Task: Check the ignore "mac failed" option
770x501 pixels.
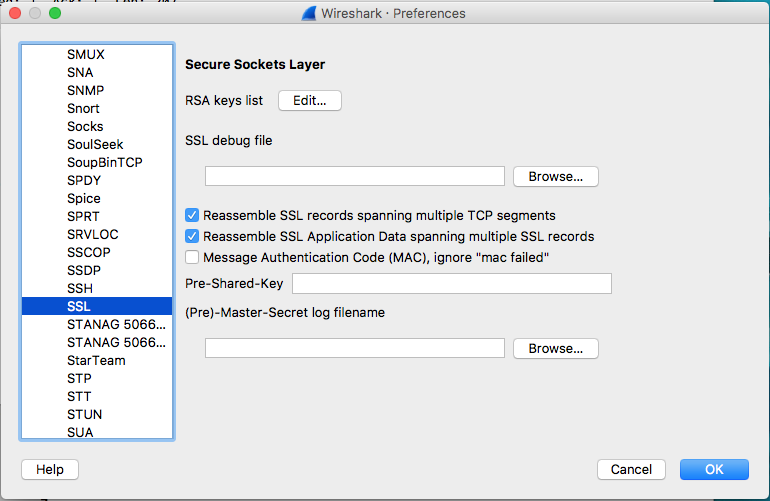Action: (193, 258)
